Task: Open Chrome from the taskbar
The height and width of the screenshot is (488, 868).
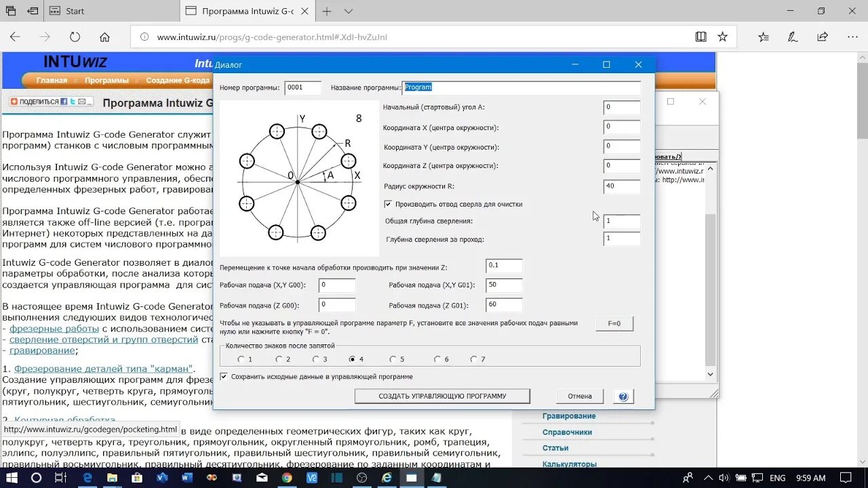Action: point(287,478)
